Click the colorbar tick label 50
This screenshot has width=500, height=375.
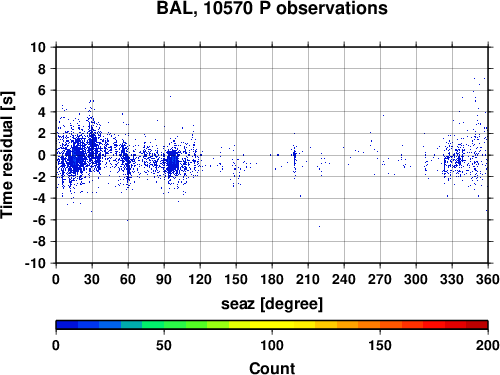click(164, 345)
